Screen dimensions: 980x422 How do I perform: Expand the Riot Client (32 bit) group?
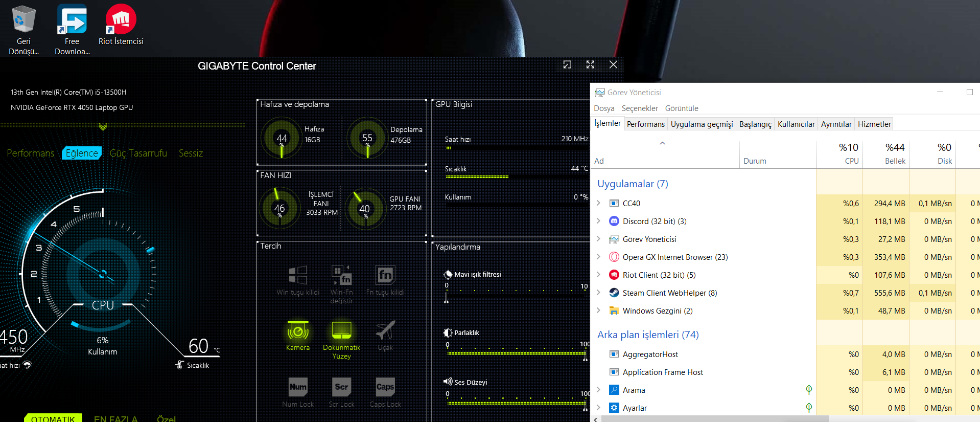click(599, 275)
